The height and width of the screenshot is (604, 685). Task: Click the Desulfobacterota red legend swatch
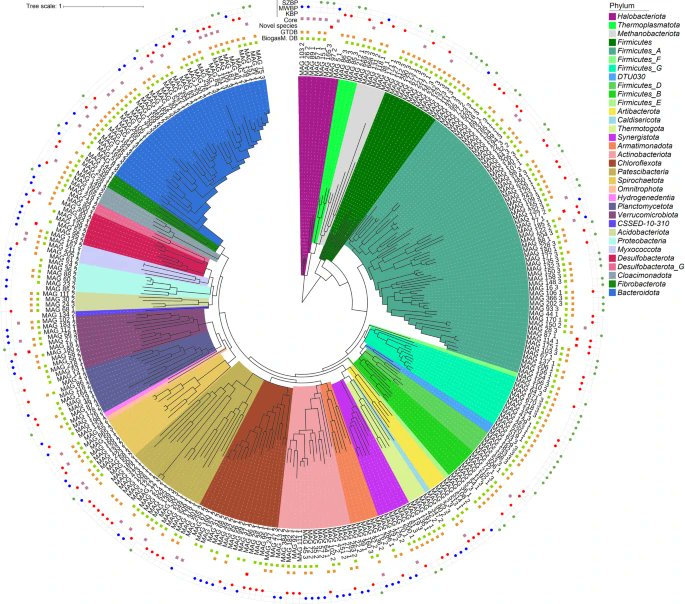tap(612, 258)
